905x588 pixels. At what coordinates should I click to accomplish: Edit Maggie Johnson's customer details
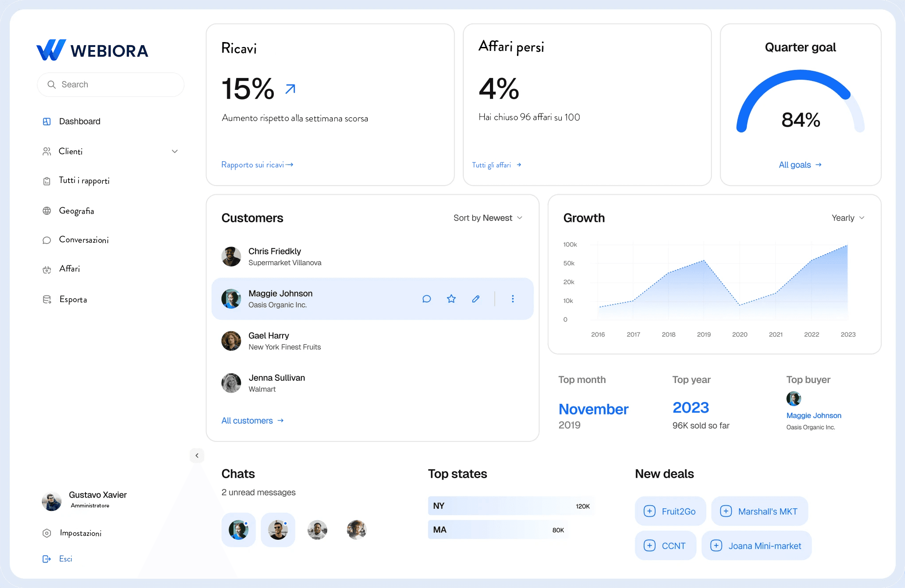(476, 298)
